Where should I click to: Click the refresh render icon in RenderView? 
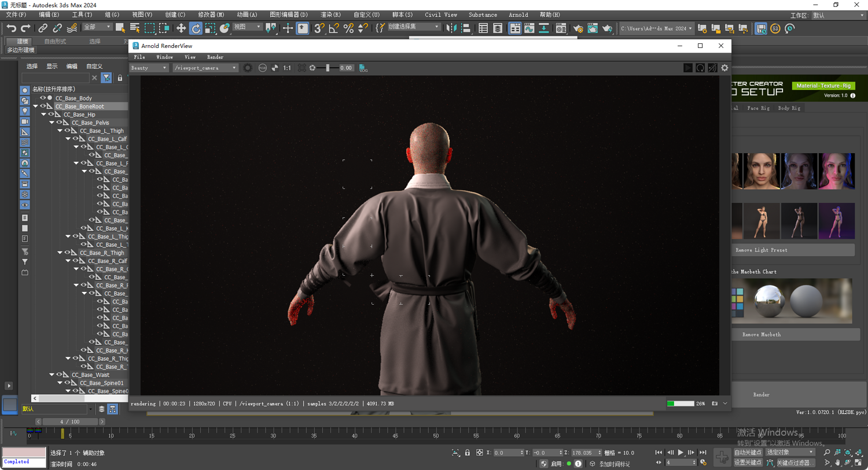pyautogui.click(x=700, y=68)
